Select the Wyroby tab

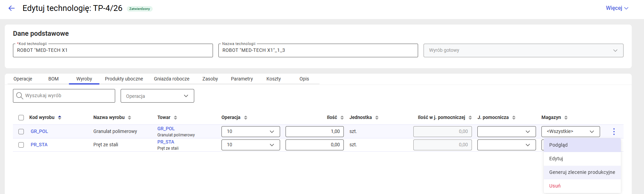(x=84, y=79)
